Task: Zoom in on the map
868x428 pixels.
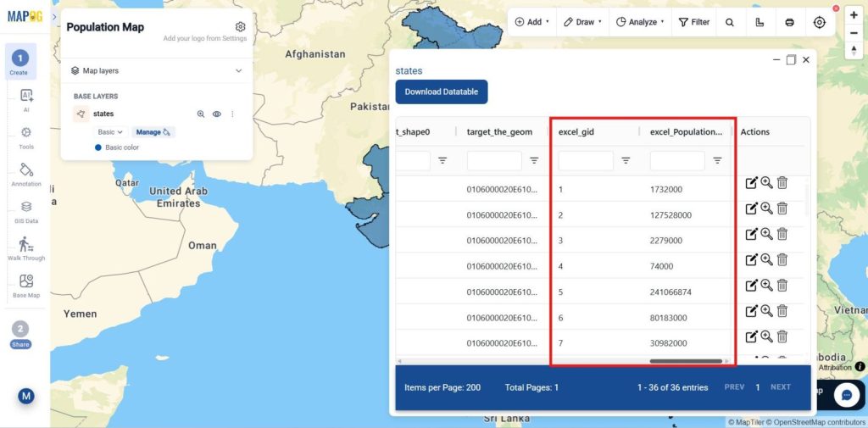Action: [x=854, y=15]
